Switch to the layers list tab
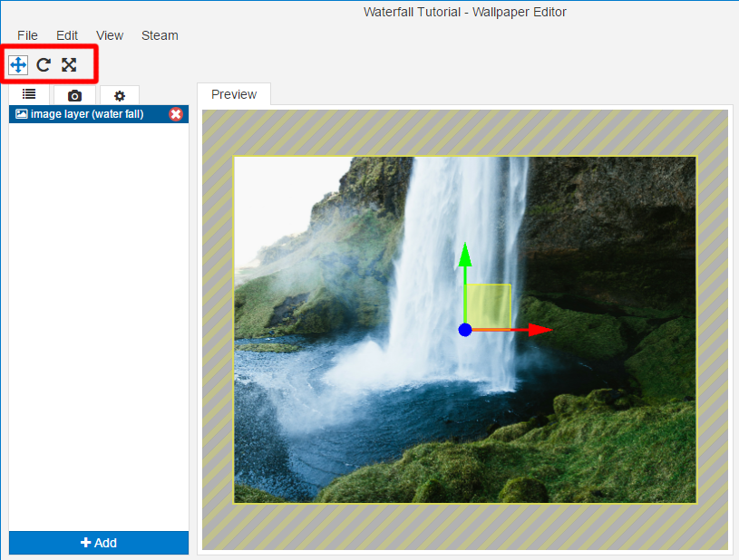The image size is (739, 560). click(x=29, y=95)
